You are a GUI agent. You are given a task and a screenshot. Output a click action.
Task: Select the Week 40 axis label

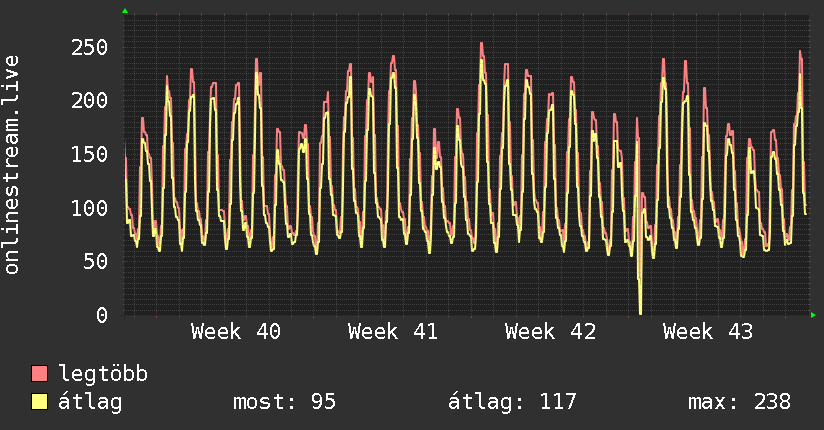[x=236, y=332]
